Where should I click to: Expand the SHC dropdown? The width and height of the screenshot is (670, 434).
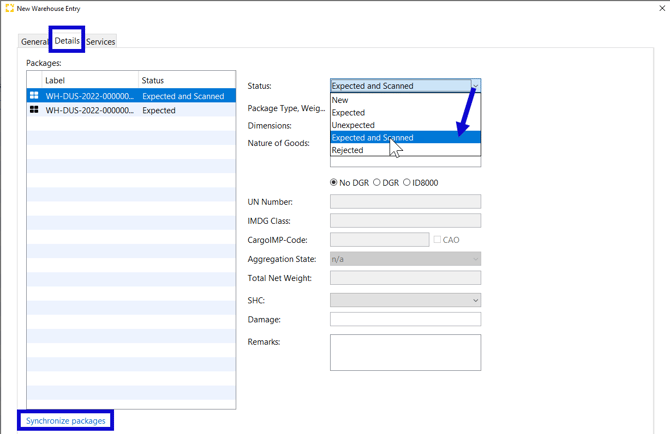(475, 300)
